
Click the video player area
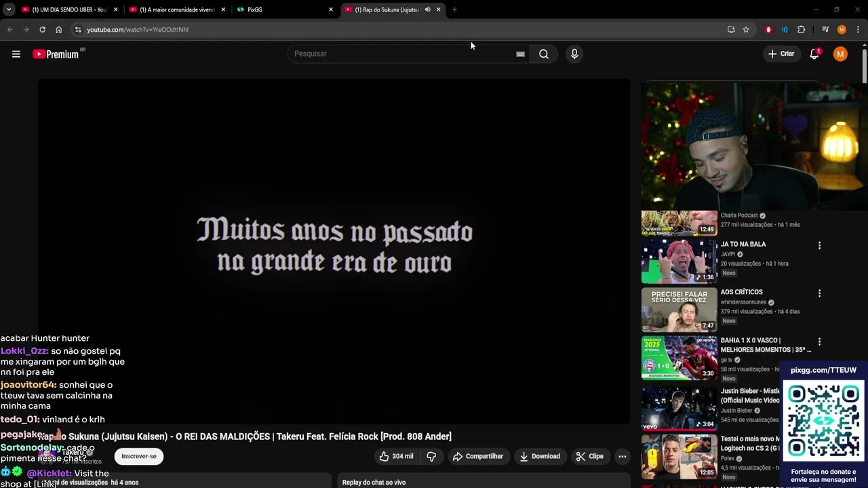point(334,251)
